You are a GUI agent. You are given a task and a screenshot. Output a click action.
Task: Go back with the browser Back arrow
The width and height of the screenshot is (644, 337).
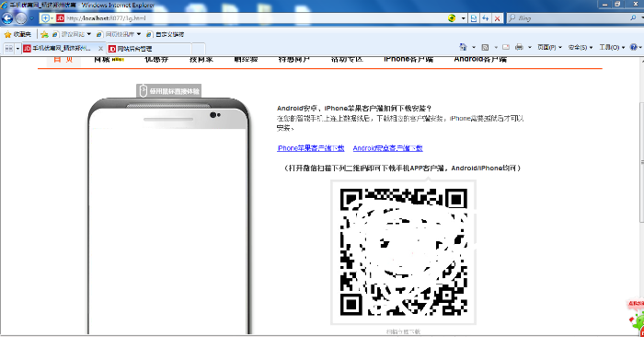(7, 18)
